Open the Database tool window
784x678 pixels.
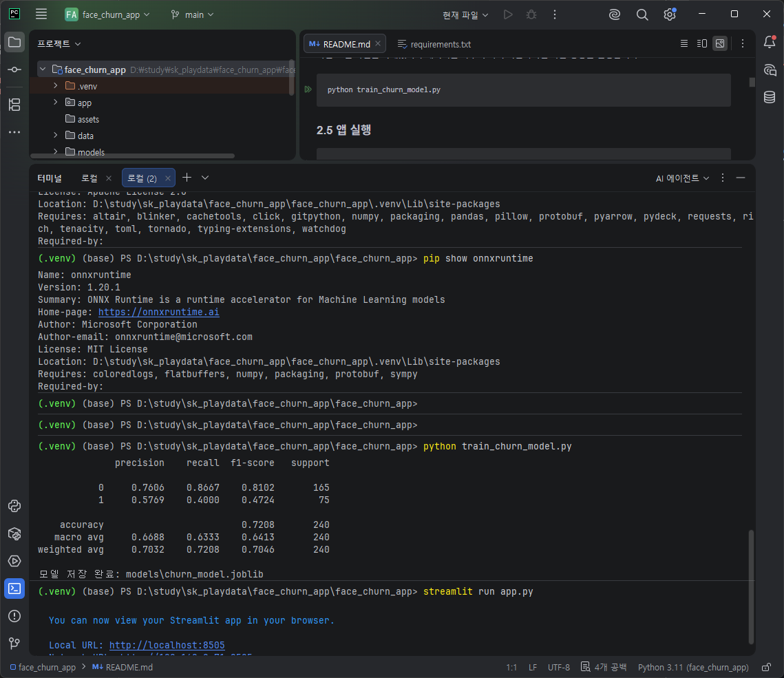(x=770, y=97)
